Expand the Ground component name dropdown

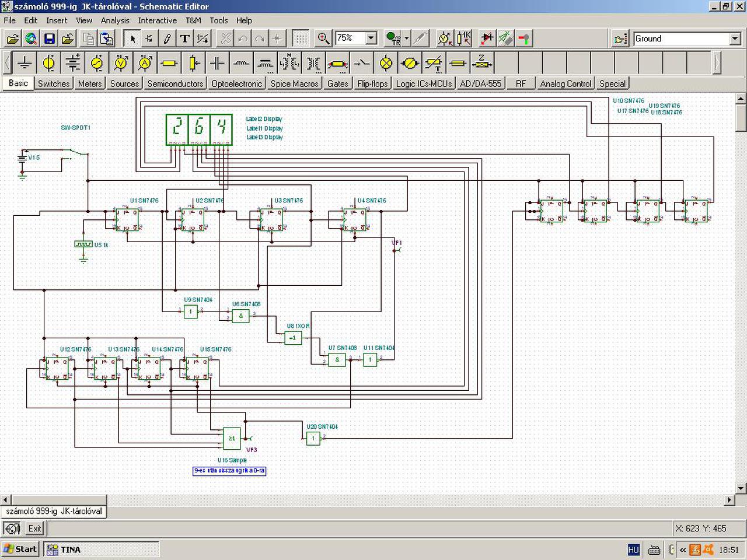[x=735, y=38]
